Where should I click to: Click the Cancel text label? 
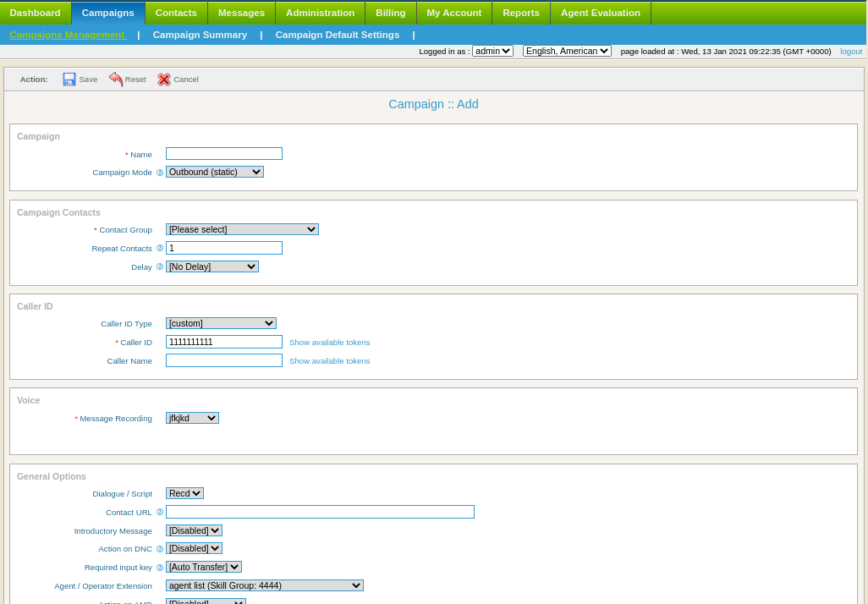(x=186, y=80)
